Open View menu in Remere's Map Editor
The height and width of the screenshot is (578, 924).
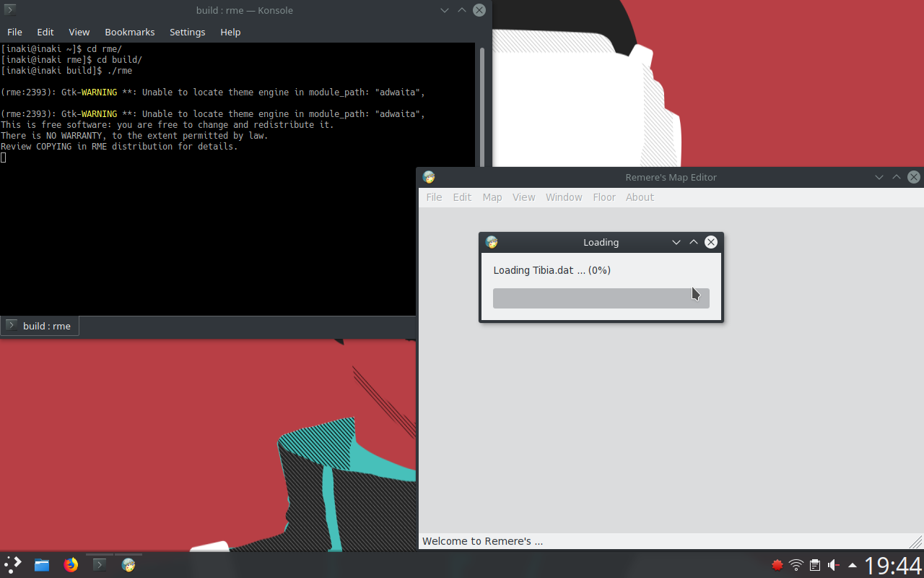pyautogui.click(x=524, y=197)
